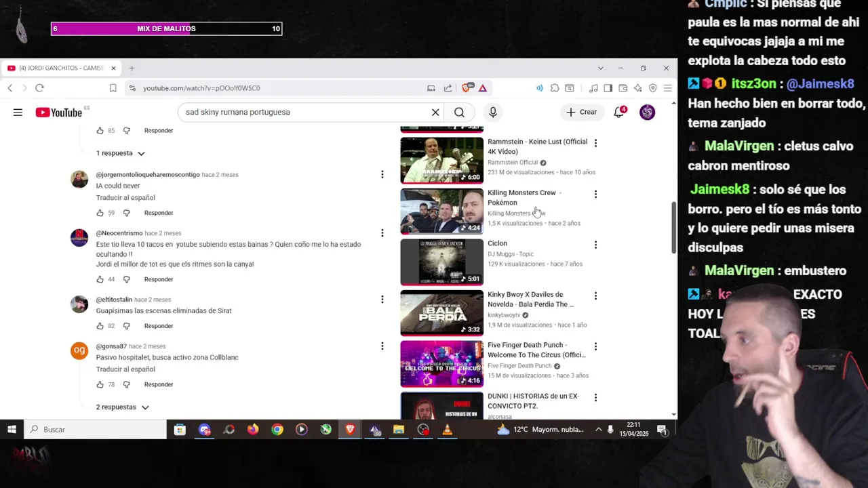This screenshot has width=868, height=488.
Task: Close the JORDI GANCHITOS tab
Action: 113,68
